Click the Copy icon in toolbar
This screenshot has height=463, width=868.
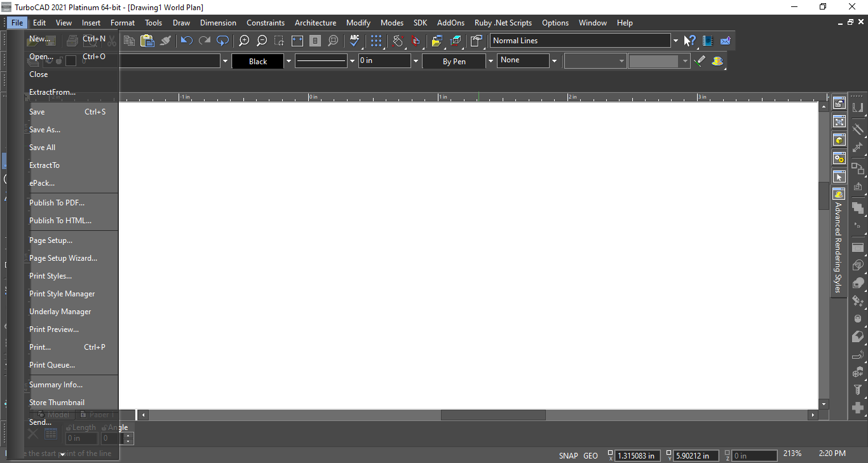129,41
